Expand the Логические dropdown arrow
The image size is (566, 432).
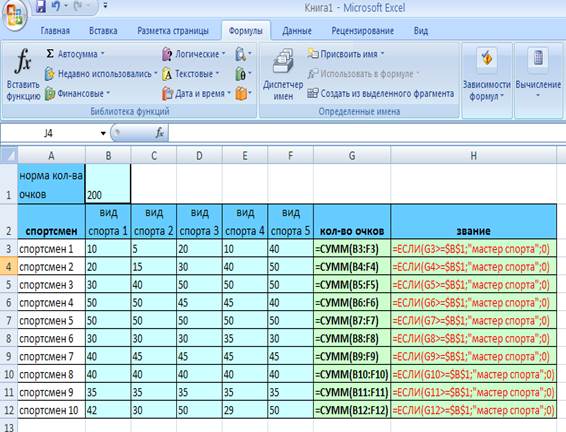pos(224,54)
